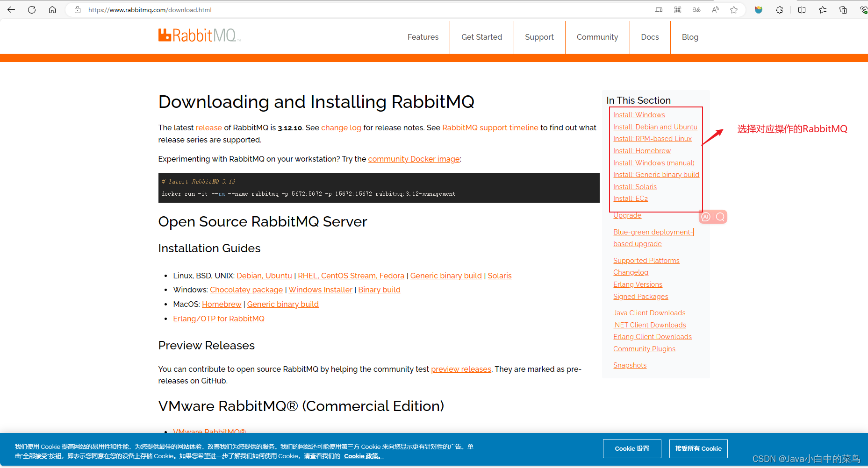Open the browser home page

click(x=52, y=9)
